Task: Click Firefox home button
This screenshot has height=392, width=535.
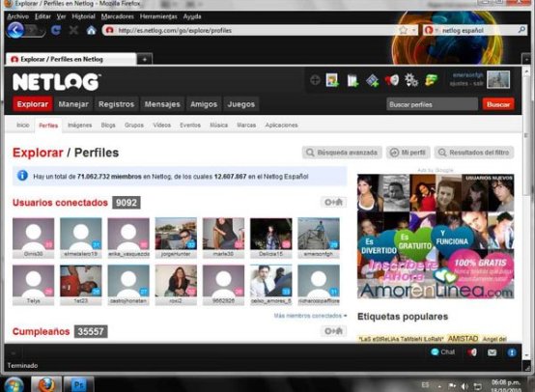Action: [91, 30]
